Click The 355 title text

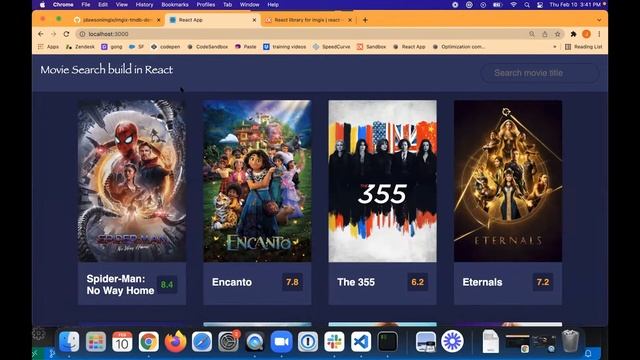tap(356, 282)
